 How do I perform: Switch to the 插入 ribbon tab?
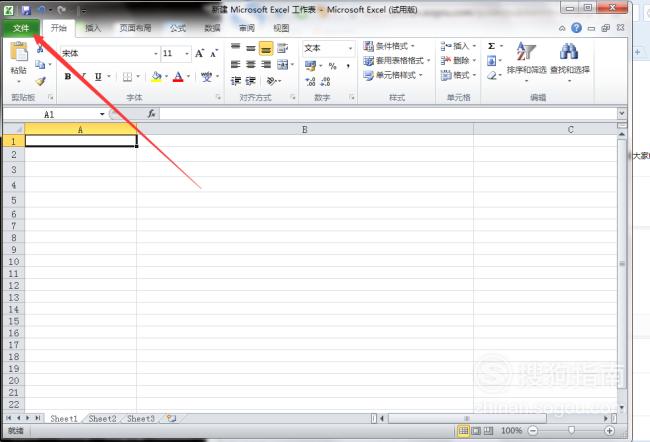(x=93, y=28)
